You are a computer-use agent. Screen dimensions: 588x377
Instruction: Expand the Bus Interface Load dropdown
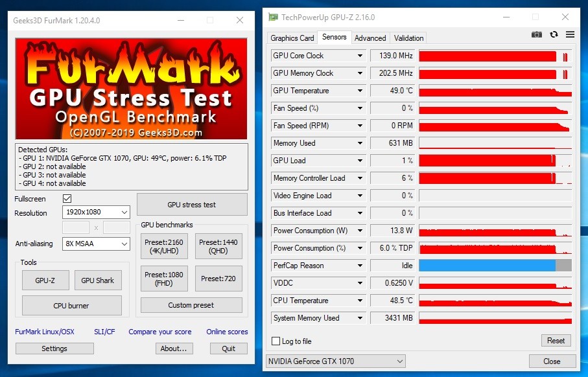360,213
